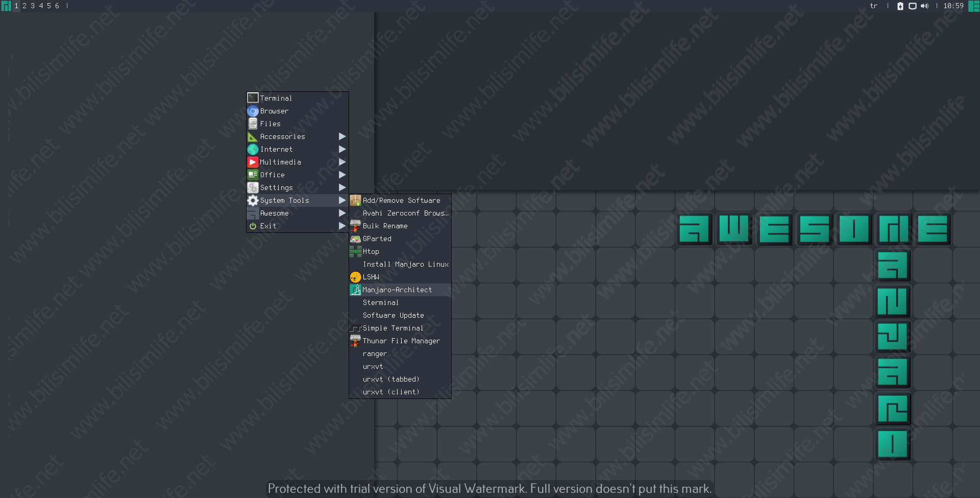Screen dimensions: 980x498
Task: Open LSHW hardware lister
Action: 400,277
